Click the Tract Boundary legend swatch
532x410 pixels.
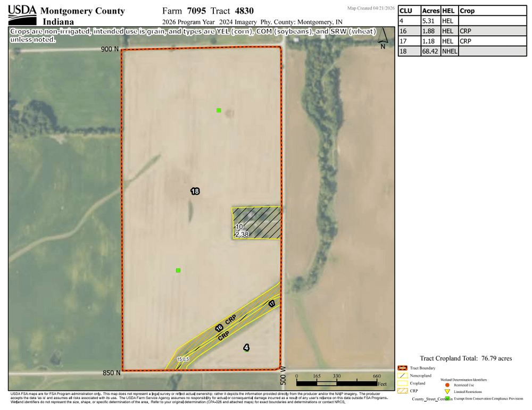click(402, 368)
